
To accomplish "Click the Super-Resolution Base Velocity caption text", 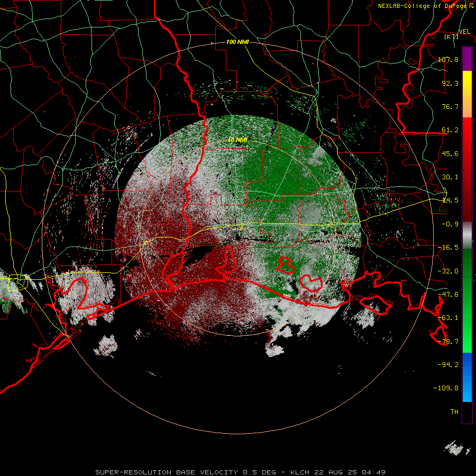I will pyautogui.click(x=241, y=472).
